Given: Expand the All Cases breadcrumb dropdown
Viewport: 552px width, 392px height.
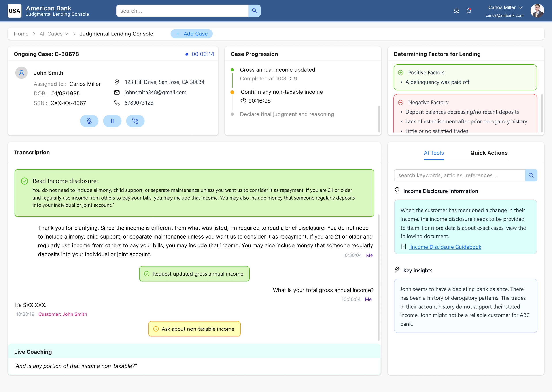Looking at the screenshot, I should click(67, 34).
